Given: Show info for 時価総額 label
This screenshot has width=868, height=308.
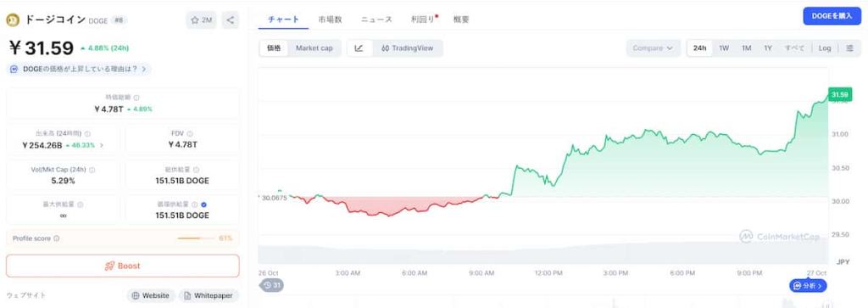Looking at the screenshot, I should tap(136, 98).
